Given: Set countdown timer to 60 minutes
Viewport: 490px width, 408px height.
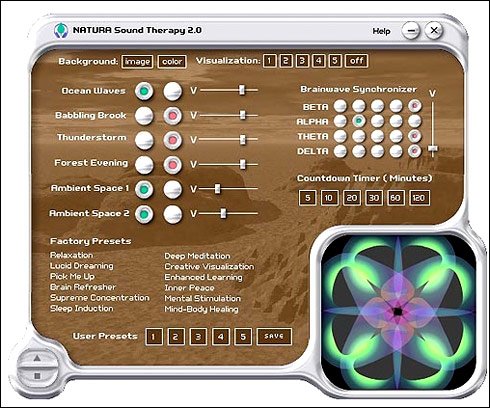Looking at the screenshot, I should pos(396,198).
